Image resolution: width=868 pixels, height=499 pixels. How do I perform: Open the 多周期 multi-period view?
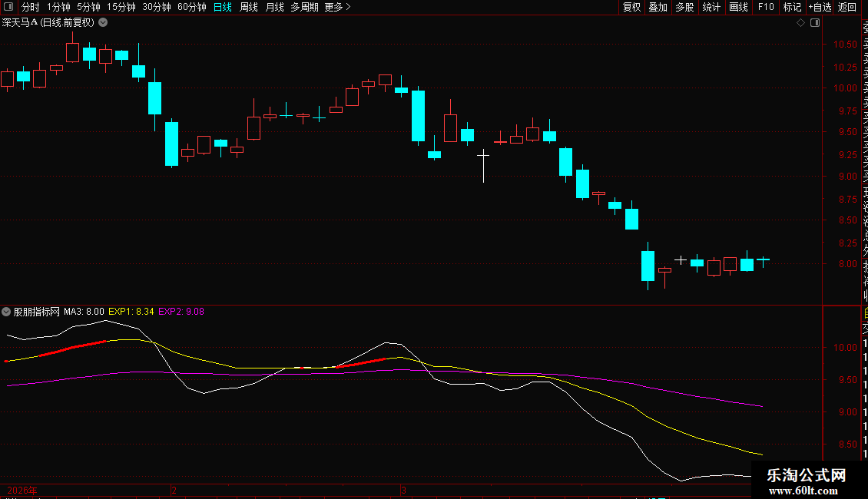pos(304,7)
